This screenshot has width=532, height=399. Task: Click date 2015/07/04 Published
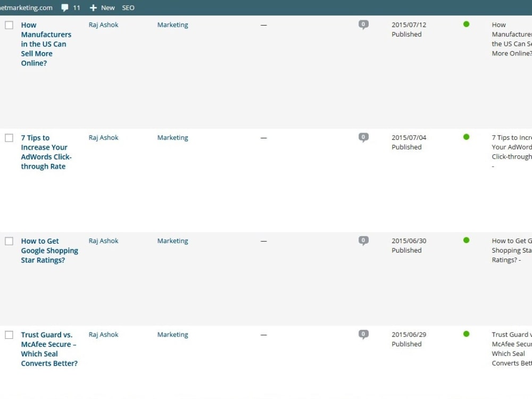click(409, 142)
